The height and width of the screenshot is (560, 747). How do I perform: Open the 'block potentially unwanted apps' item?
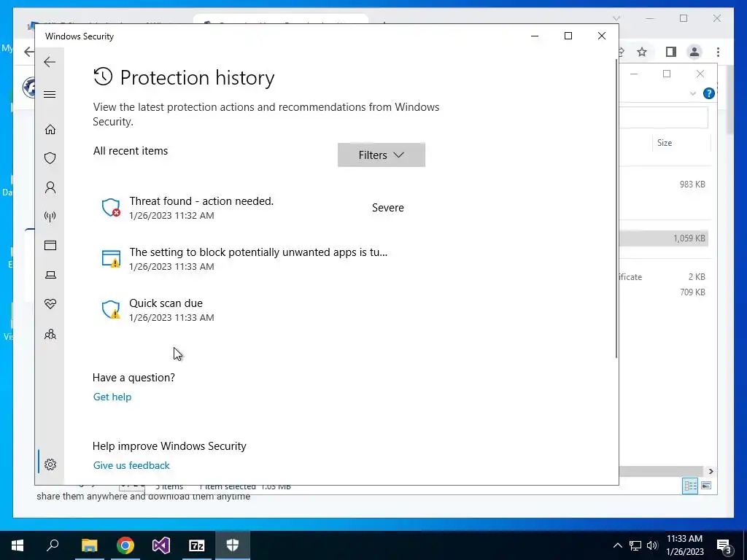[x=259, y=259]
